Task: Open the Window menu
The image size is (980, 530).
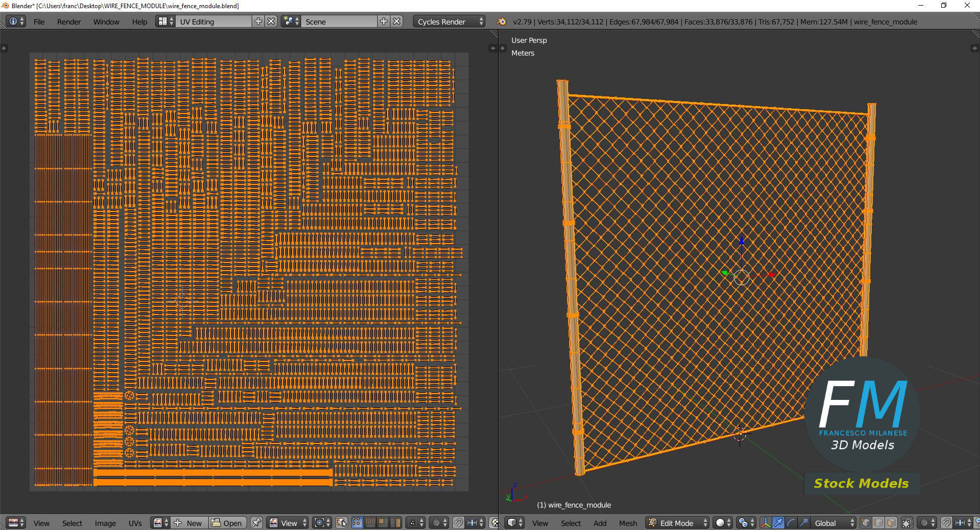Action: point(106,22)
